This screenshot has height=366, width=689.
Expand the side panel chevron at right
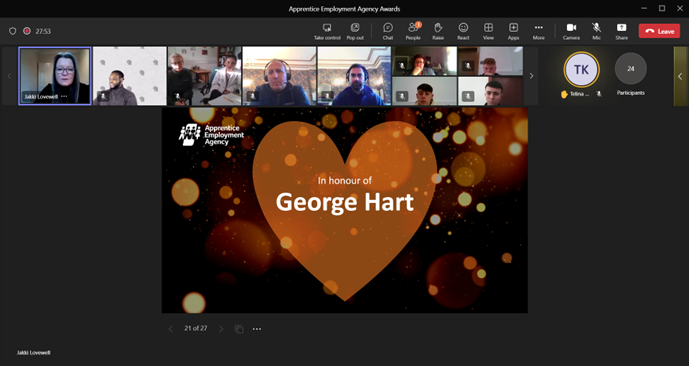680,76
